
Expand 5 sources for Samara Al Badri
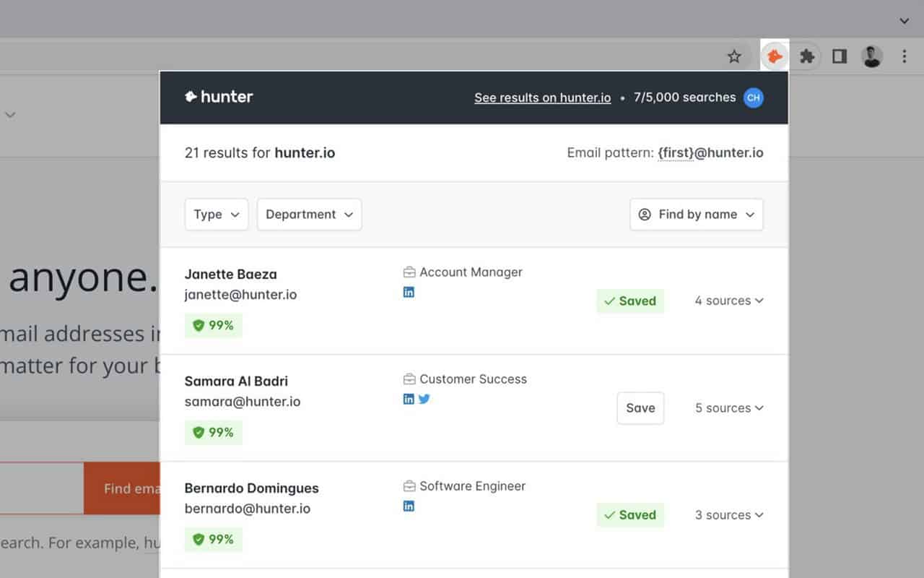pyautogui.click(x=728, y=407)
